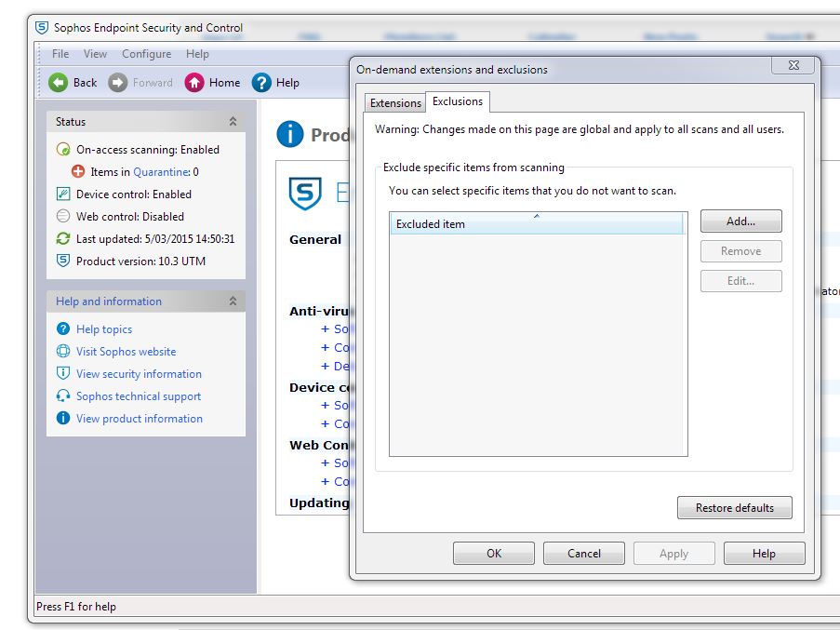
Task: Click Restore defaults button
Action: point(735,507)
